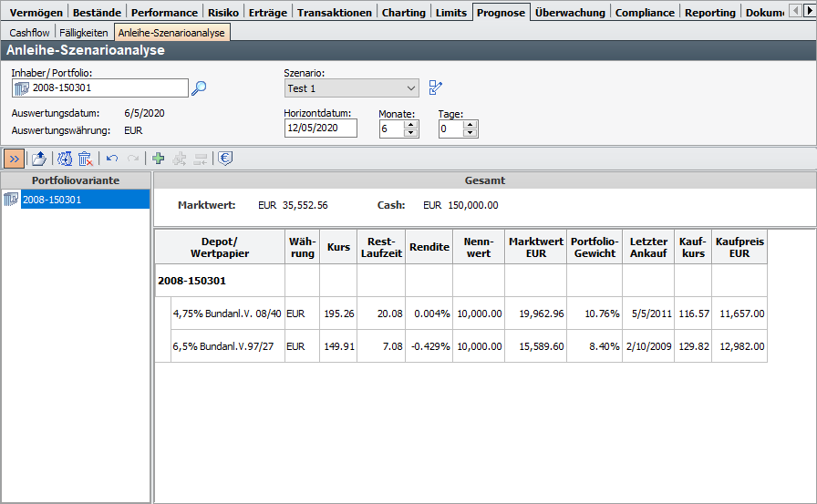Decrease Tage value with down arrow
This screenshot has height=504, width=817.
(x=470, y=133)
